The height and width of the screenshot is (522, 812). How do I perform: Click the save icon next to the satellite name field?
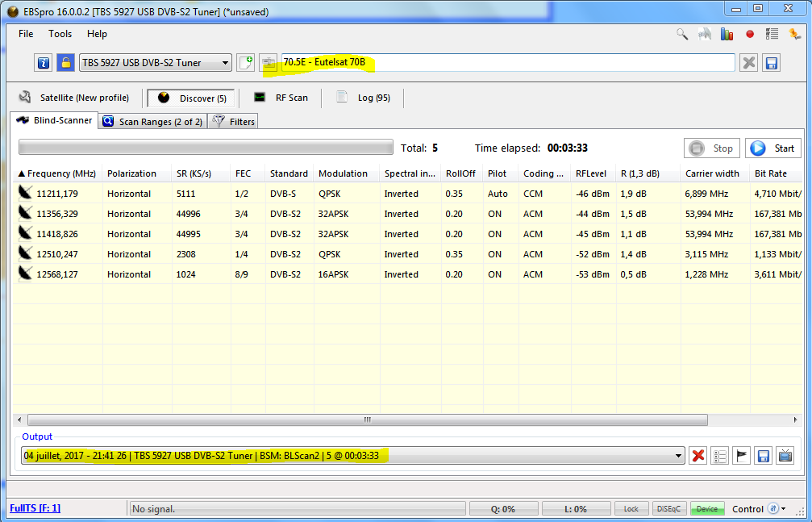(771, 63)
